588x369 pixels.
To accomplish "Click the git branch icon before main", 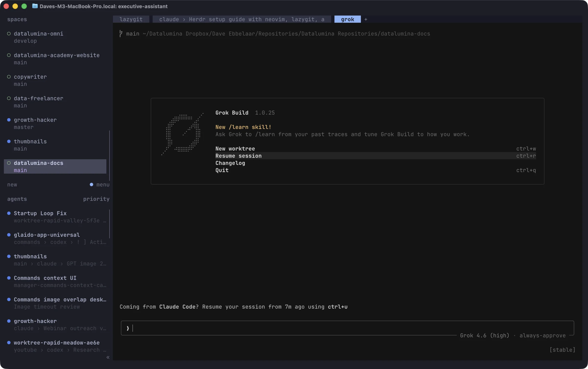I will (x=121, y=34).
